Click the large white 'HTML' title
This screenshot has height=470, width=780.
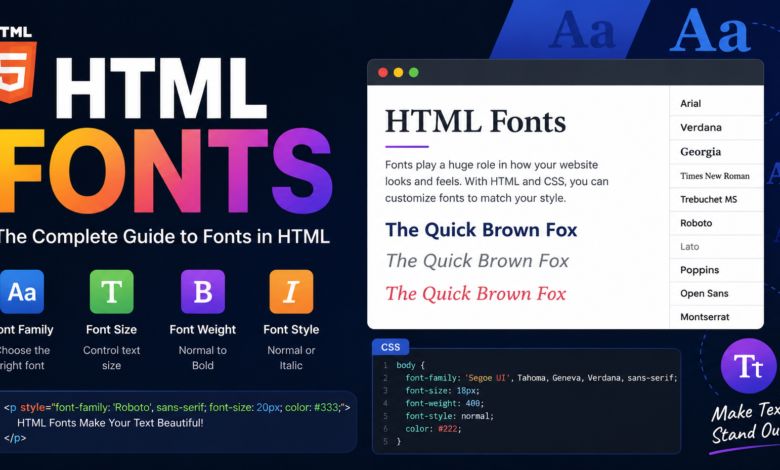click(x=161, y=89)
